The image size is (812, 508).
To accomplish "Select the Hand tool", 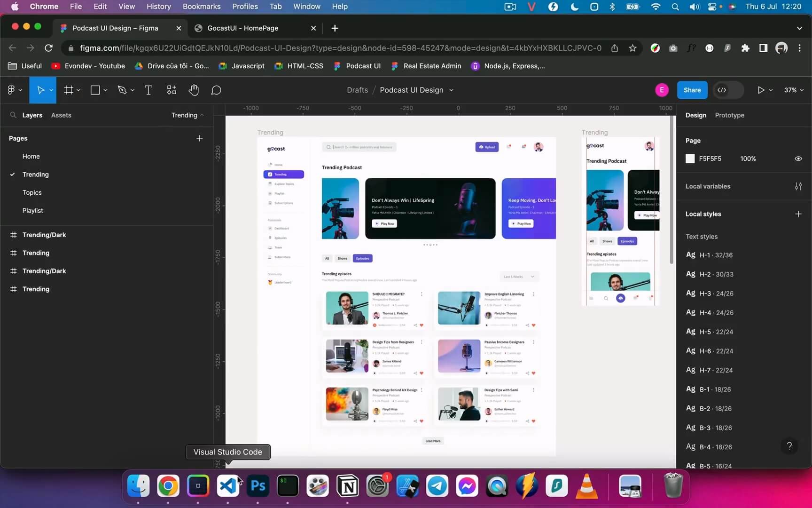I will [194, 90].
